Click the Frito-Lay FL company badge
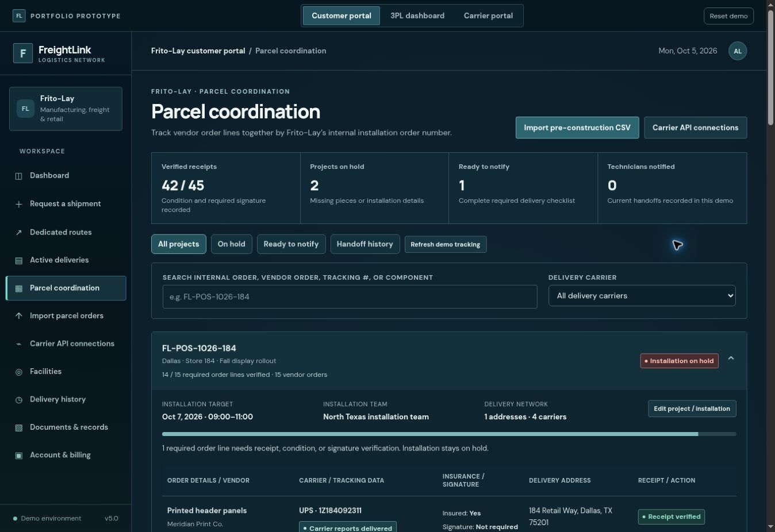This screenshot has width=775, height=532. click(25, 109)
